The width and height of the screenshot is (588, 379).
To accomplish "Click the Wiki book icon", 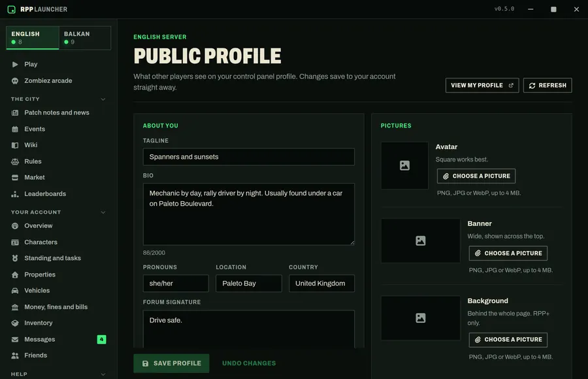I will pyautogui.click(x=15, y=145).
